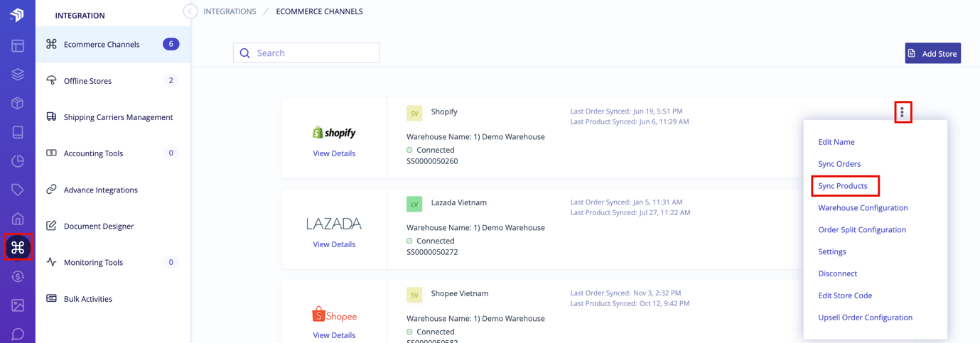Click the money icon beside Accounting Tools

51,153
